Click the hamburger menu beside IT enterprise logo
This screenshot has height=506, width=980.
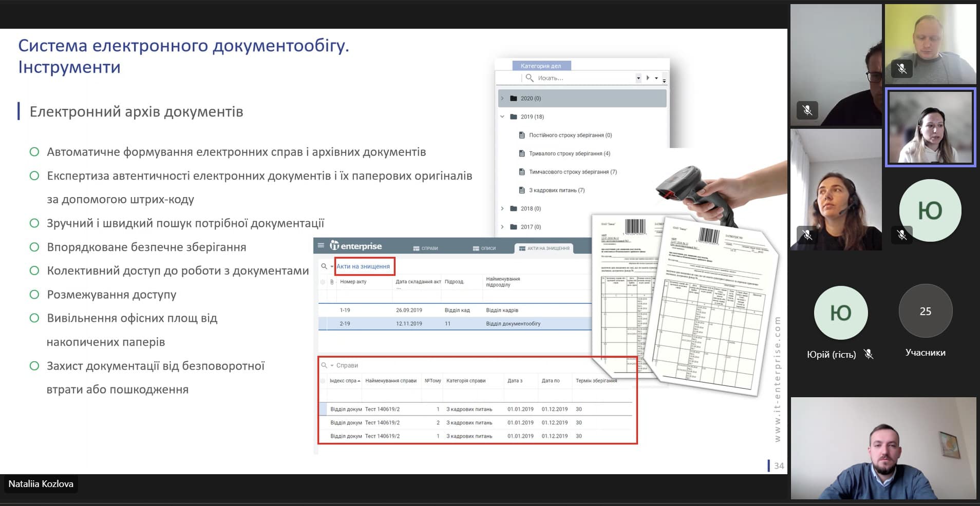pyautogui.click(x=321, y=245)
